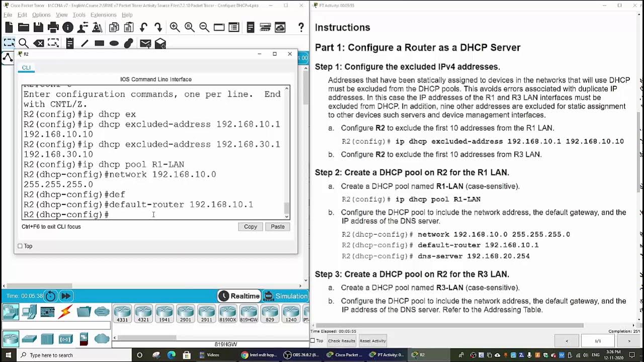Choose the Draw Freeform tool

[129, 43]
